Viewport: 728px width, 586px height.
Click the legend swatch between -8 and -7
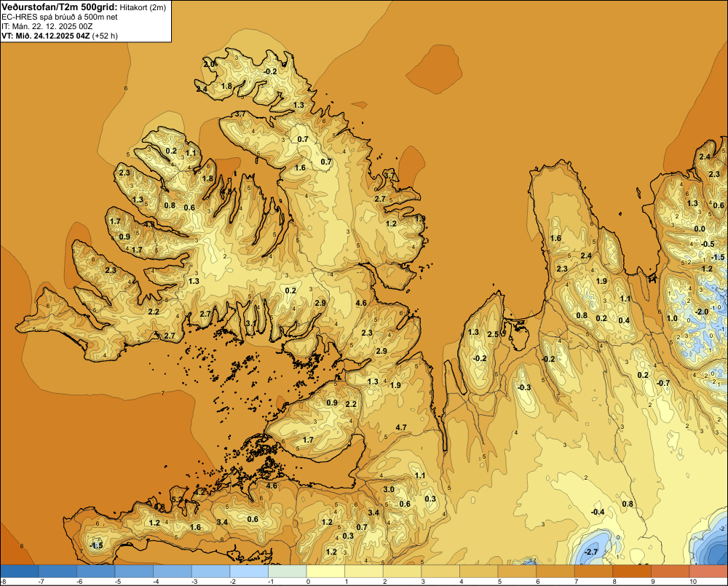pyautogui.click(x=20, y=571)
